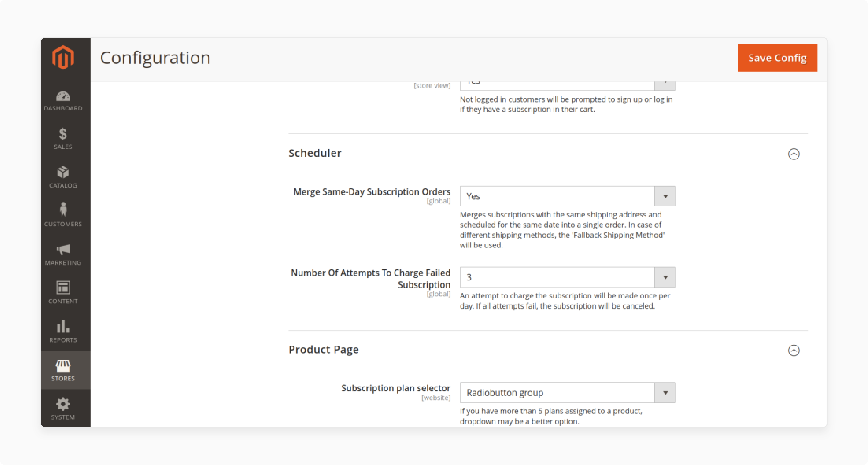The width and height of the screenshot is (868, 465).
Task: Open the partially visible store view dropdown
Action: (568, 86)
